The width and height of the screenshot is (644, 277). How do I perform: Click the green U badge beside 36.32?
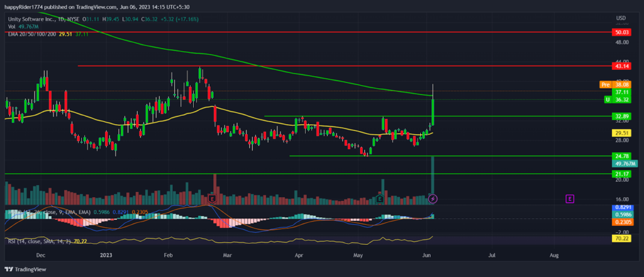[608, 99]
